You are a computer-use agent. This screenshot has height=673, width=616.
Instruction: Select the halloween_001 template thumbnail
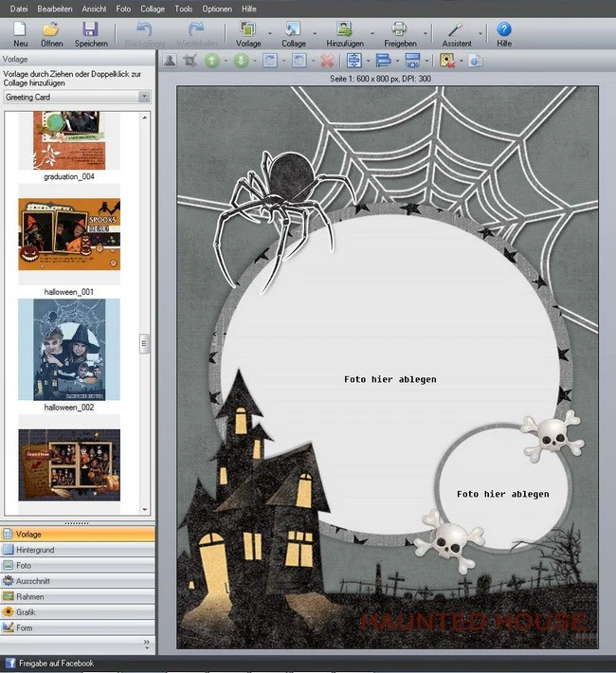point(69,234)
